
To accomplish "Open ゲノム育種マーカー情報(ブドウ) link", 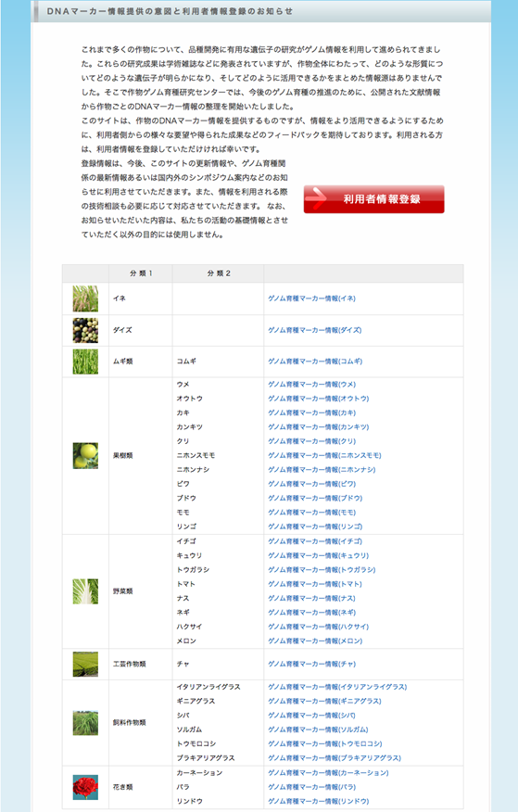I will click(315, 498).
